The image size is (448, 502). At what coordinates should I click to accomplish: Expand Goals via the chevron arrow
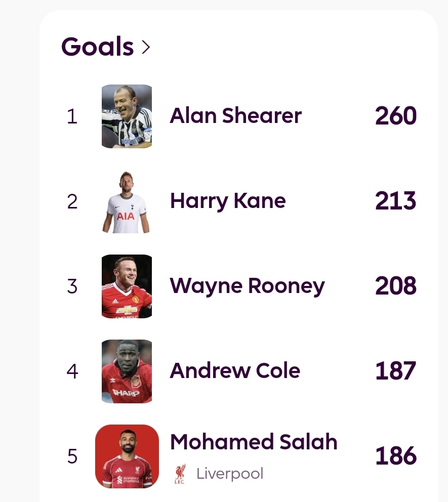click(146, 48)
